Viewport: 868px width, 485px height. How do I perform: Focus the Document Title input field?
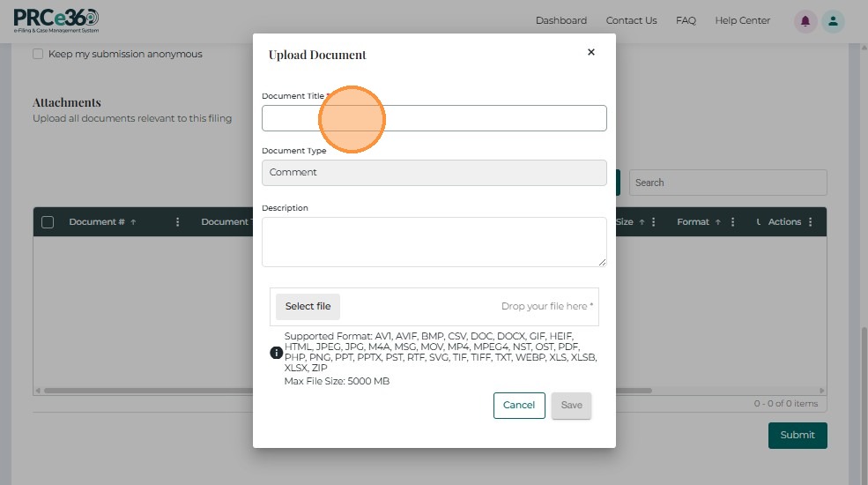coord(434,118)
